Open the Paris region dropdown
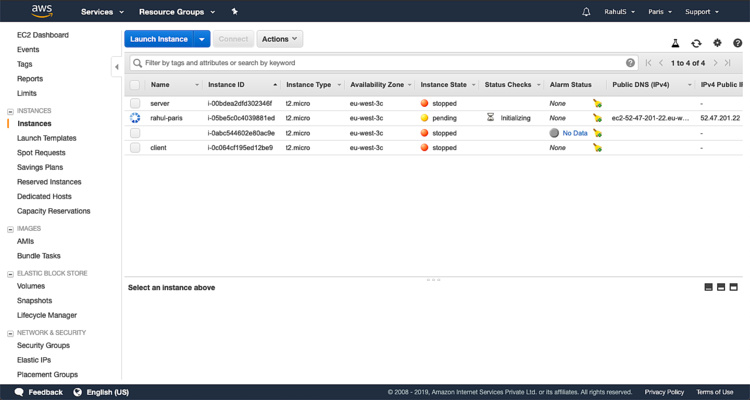This screenshot has height=400, width=750. 662,12
